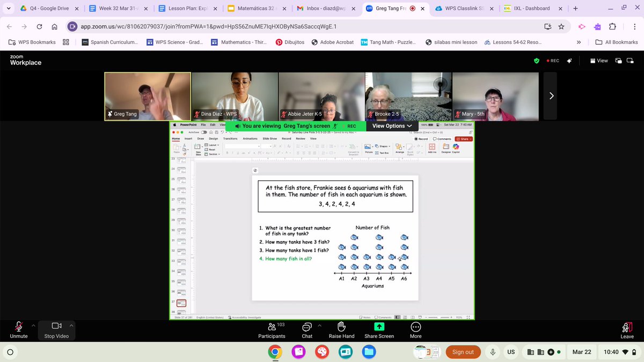Open the View Options dropdown

tap(392, 126)
